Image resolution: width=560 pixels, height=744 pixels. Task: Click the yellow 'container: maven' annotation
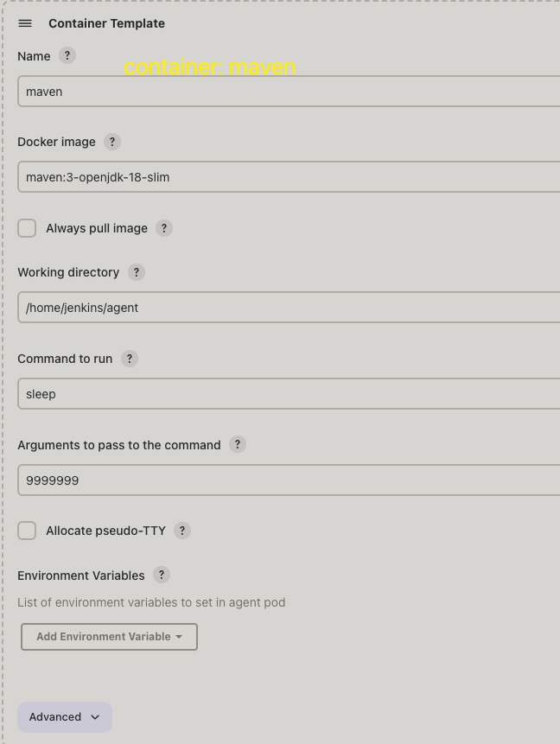(x=210, y=67)
